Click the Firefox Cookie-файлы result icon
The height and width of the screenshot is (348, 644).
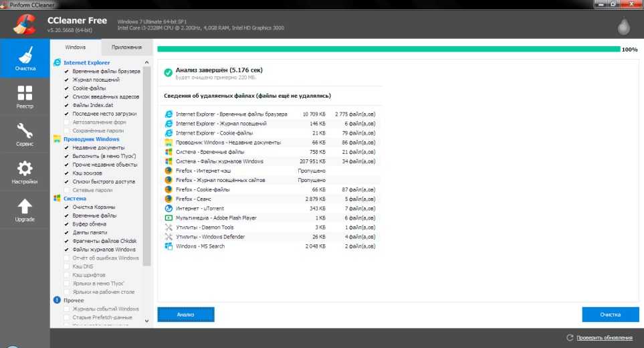click(169, 190)
